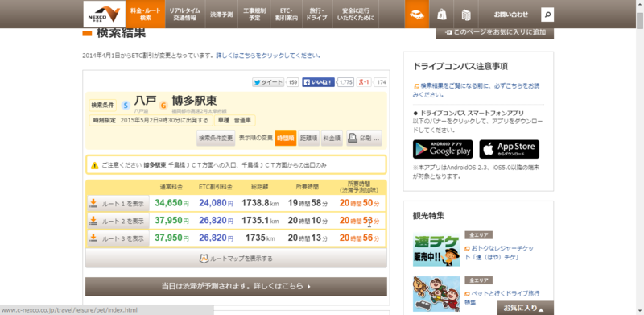Image resolution: width=644 pixels, height=315 pixels.
Task: Click distance 1738.8km
Action: coord(260,203)
